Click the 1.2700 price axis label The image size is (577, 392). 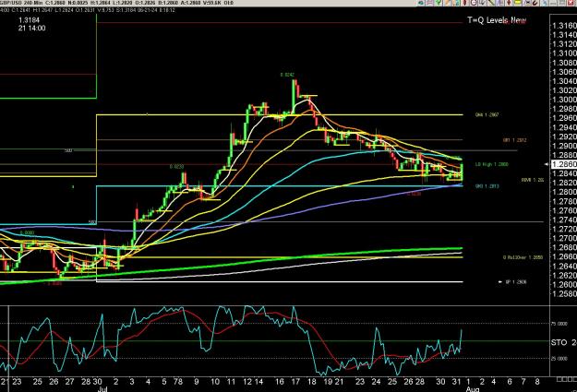point(564,238)
